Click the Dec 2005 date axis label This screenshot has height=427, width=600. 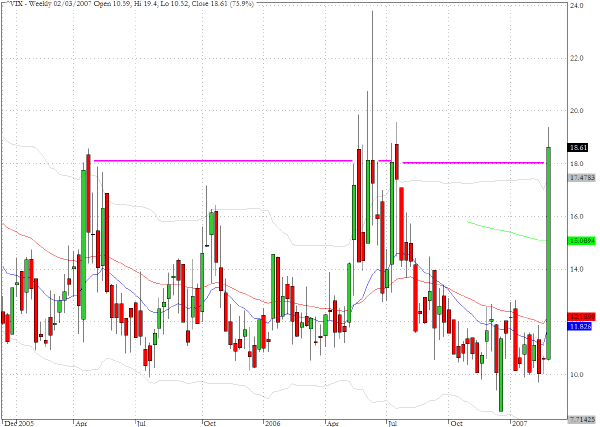(20, 423)
